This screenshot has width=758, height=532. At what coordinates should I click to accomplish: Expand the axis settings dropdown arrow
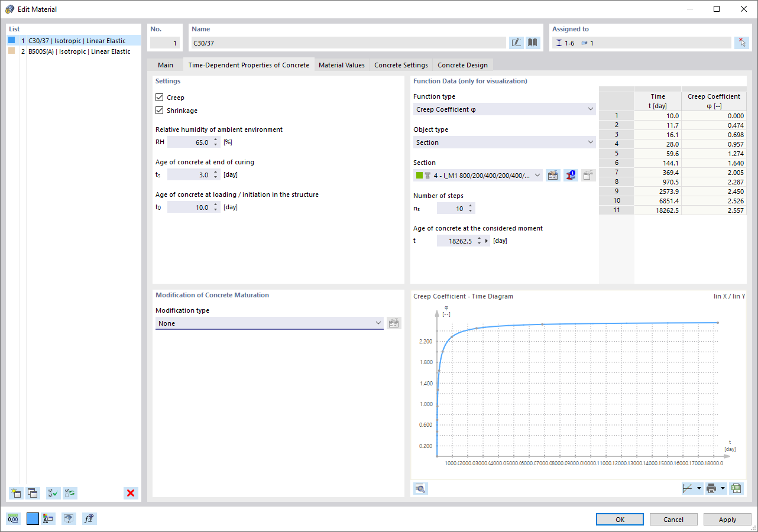(699, 488)
